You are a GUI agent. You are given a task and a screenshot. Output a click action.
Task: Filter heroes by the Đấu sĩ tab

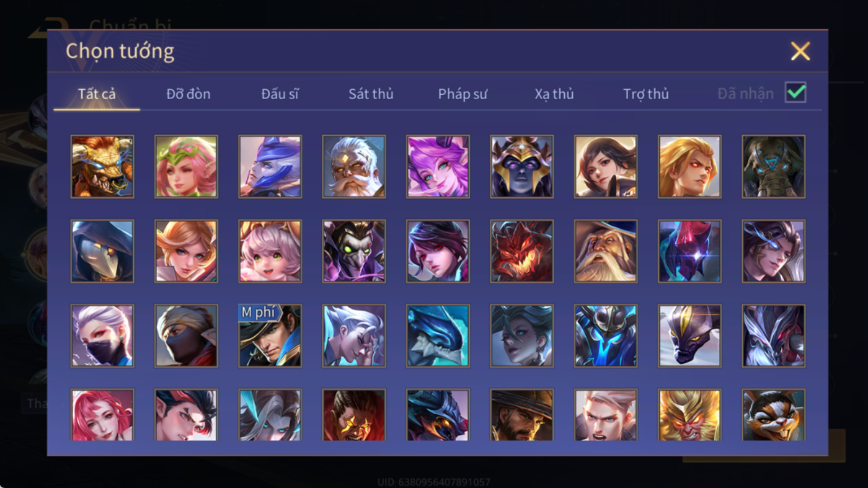pyautogui.click(x=280, y=94)
